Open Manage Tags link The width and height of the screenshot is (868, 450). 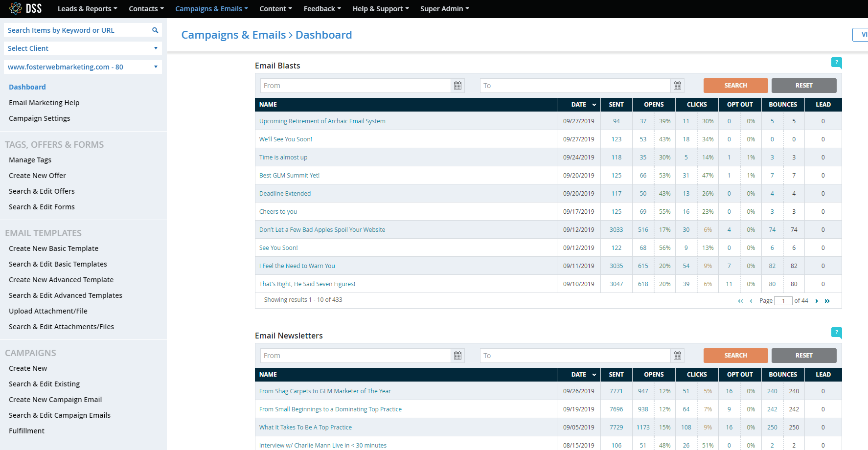tap(30, 160)
